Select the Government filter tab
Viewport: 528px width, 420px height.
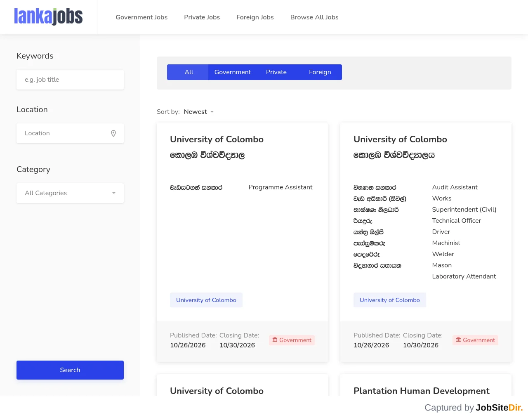(233, 72)
